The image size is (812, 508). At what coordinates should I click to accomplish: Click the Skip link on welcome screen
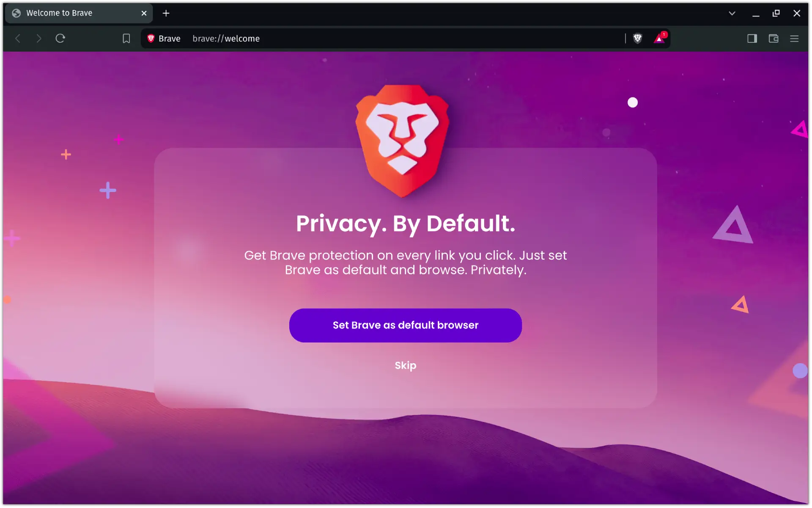pyautogui.click(x=405, y=365)
